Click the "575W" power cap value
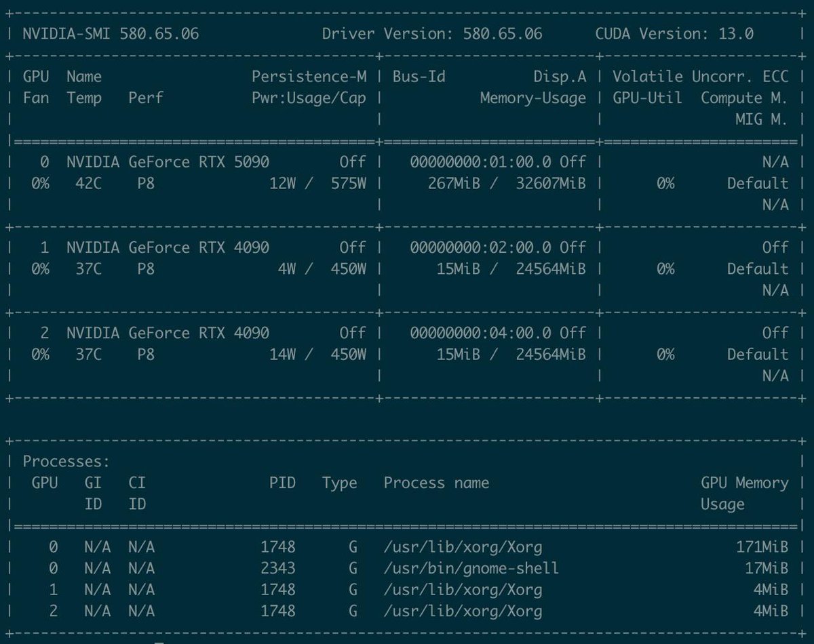This screenshot has width=814, height=644. 349,184
